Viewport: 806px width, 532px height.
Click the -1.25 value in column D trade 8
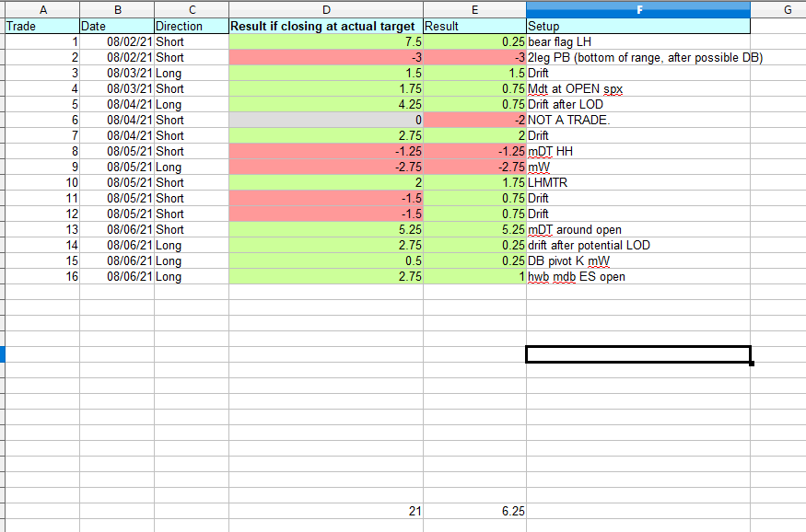pyautogui.click(x=326, y=152)
